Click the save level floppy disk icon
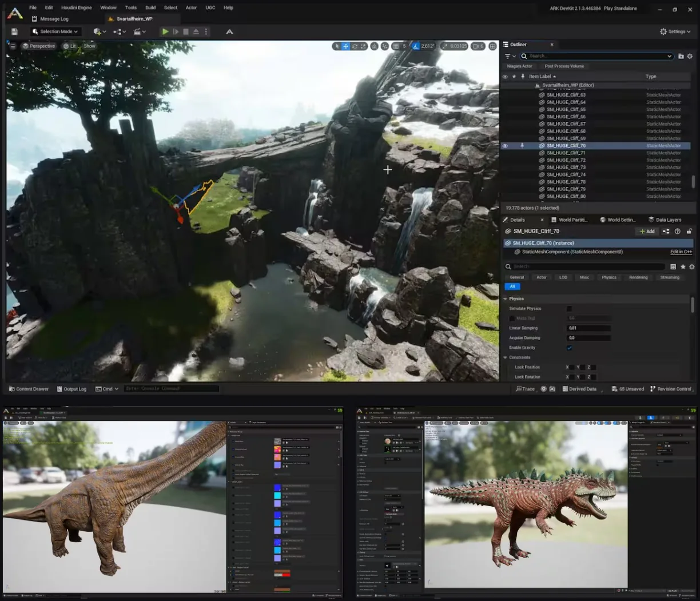 coord(14,31)
